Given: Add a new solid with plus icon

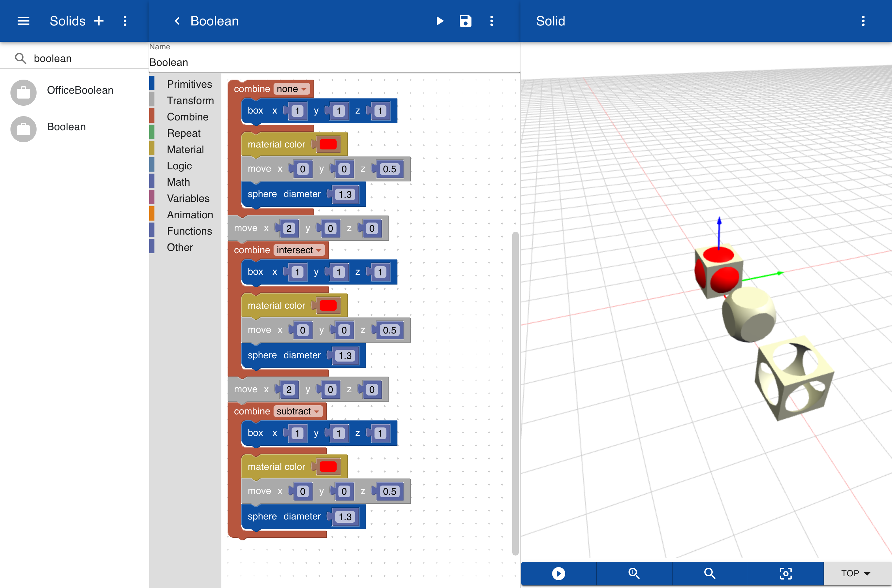Looking at the screenshot, I should [99, 21].
